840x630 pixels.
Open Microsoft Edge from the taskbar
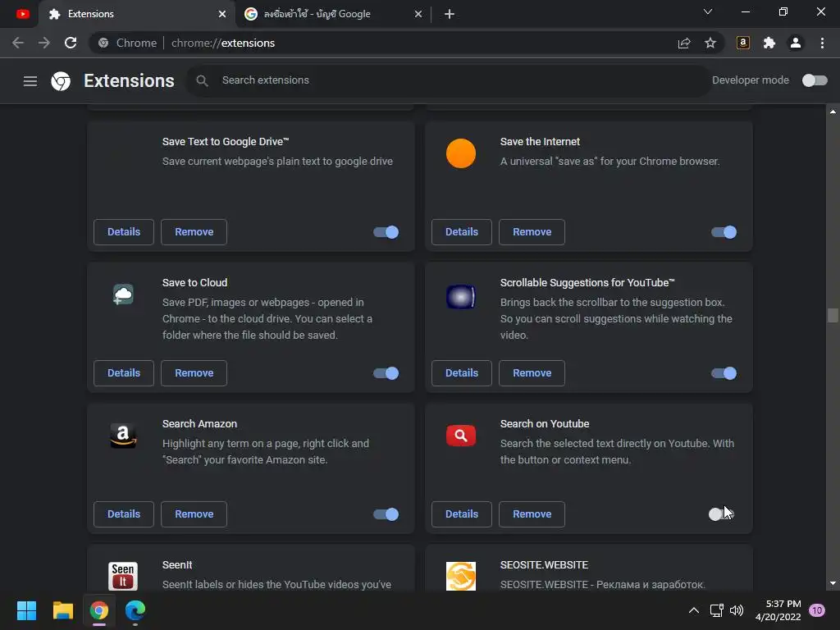point(135,610)
